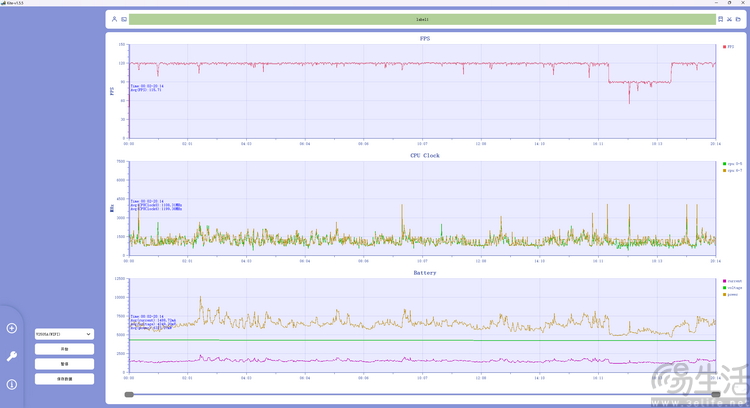Screen dimensions: 750x408
Task: Click the save icon in top bar
Action: click(721, 19)
